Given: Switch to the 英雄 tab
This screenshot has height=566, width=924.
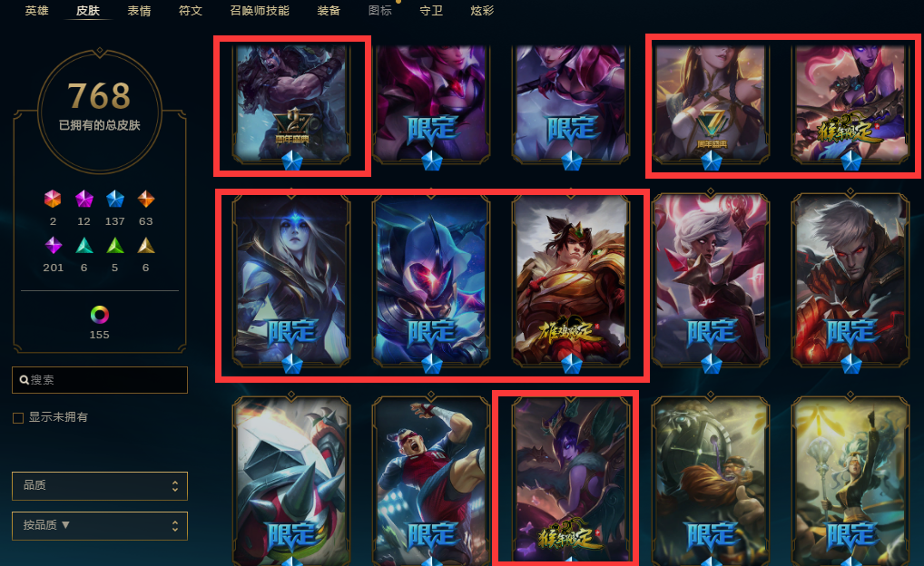Looking at the screenshot, I should pos(36,11).
